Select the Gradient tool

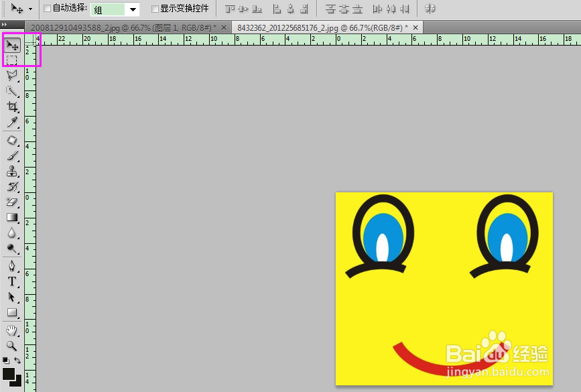click(12, 217)
